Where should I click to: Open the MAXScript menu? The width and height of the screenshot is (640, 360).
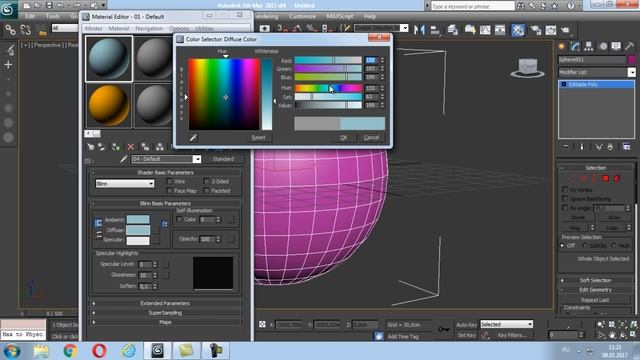[340, 16]
